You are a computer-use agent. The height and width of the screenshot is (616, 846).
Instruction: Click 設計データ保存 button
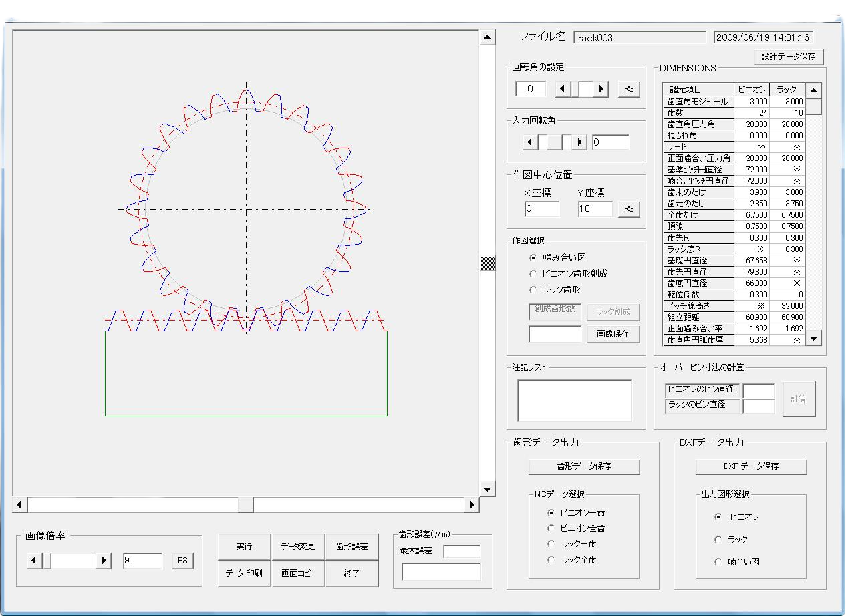coord(789,57)
